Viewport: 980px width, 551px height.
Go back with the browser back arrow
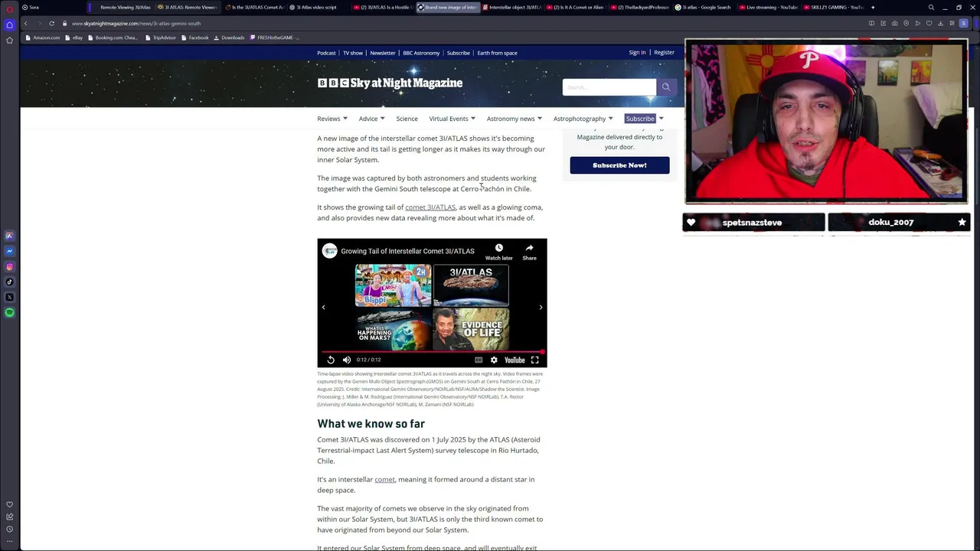coord(25,23)
